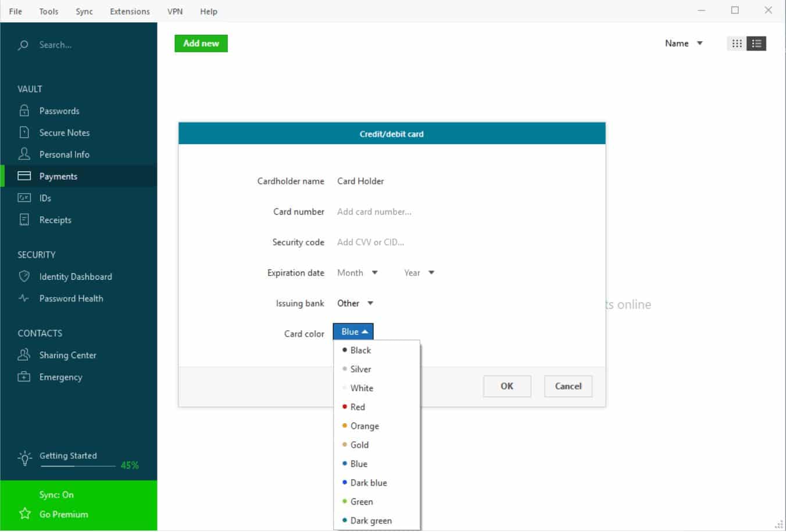The width and height of the screenshot is (786, 532).
Task: Select Dark green card color
Action: (377, 520)
